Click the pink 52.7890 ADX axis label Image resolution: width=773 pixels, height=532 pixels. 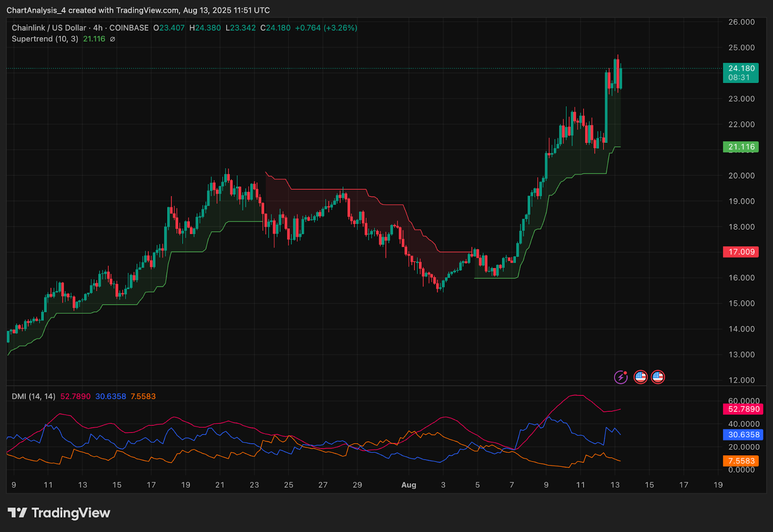click(x=743, y=409)
